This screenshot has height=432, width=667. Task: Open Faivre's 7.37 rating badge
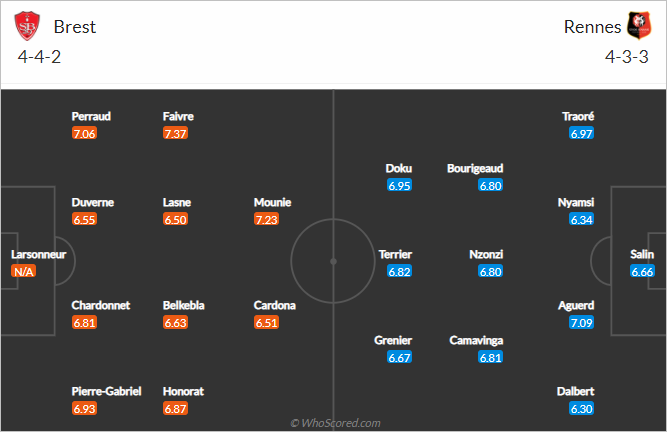pos(175,134)
